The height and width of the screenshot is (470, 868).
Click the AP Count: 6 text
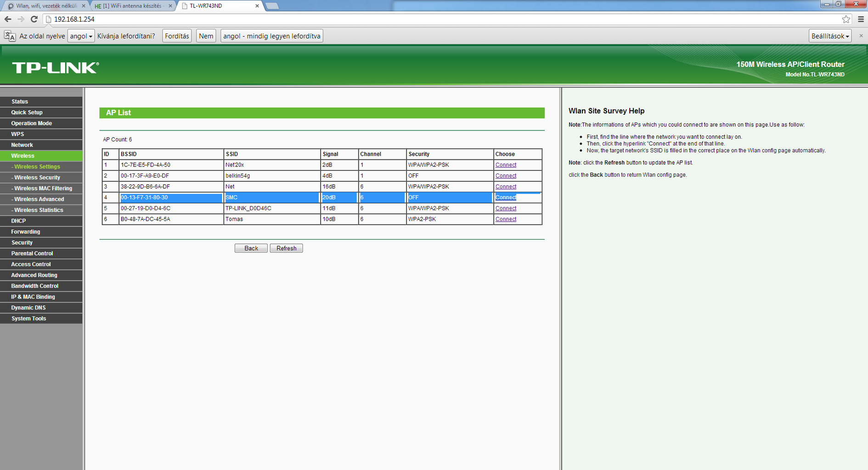tap(117, 140)
